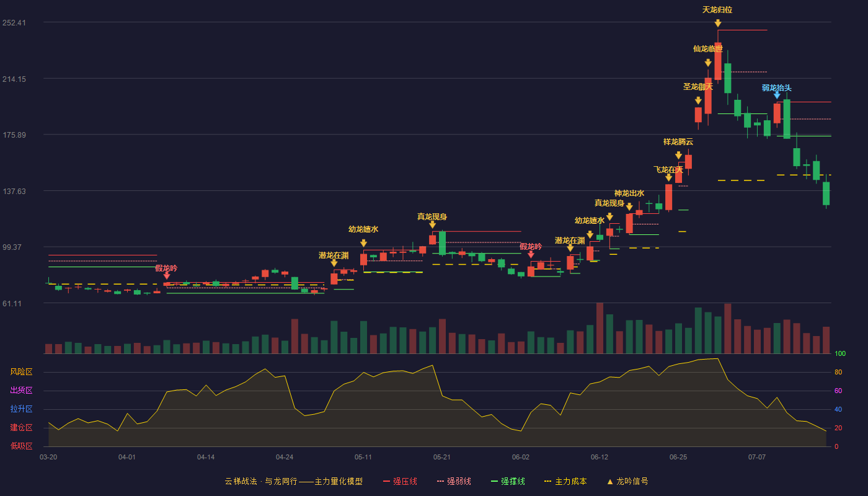The height and width of the screenshot is (496, 868).
Task: Toggle the 龙吟信号 legend item
Action: 627,481
